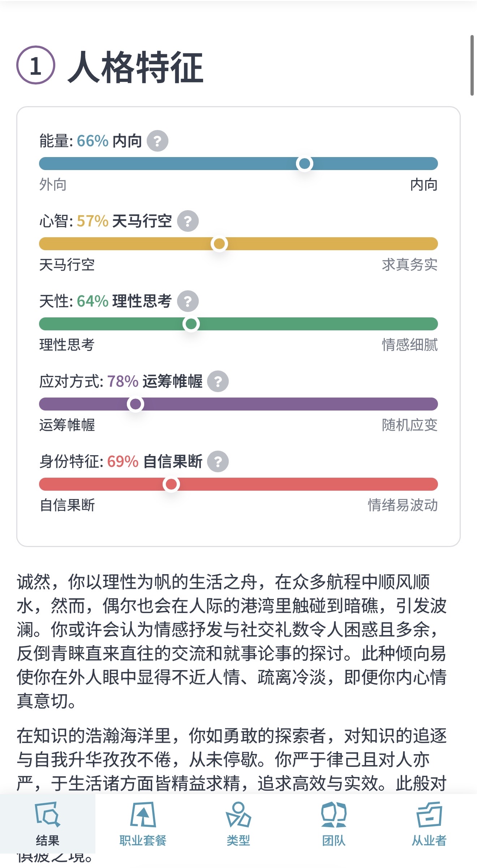Click the blue 能量 slider handle
477x868 pixels.
[304, 164]
